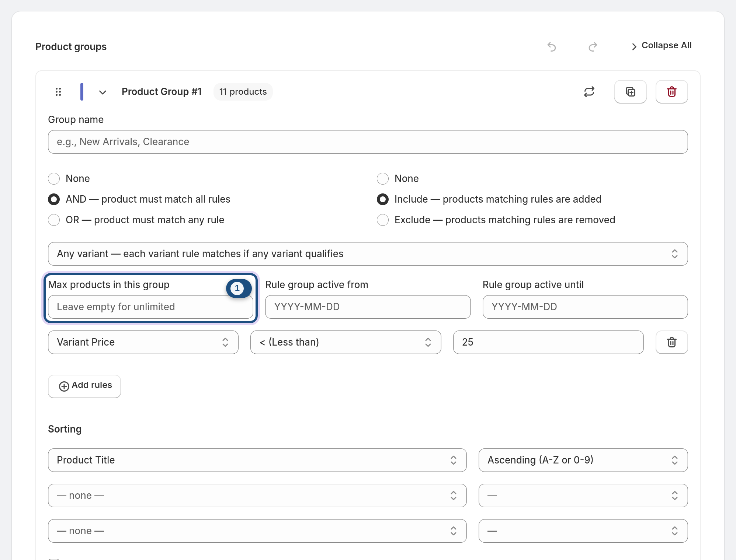Select OR — product must match any rule
This screenshot has width=736, height=560.
[54, 220]
